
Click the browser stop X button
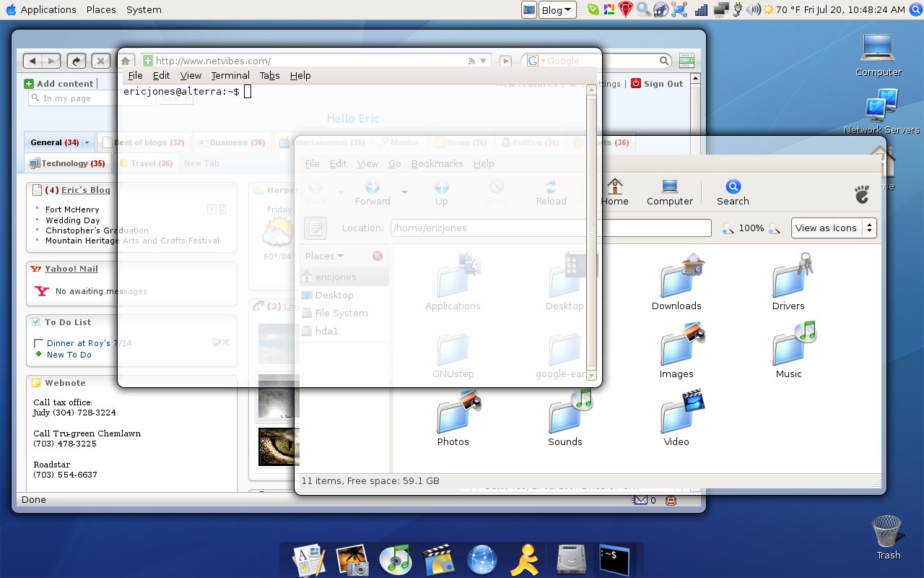[101, 61]
